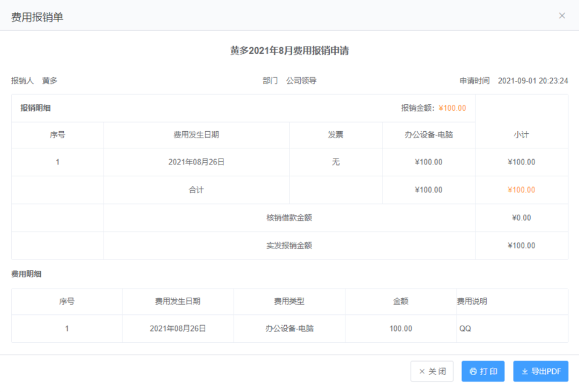Click the 报销人 label

[x=23, y=81]
